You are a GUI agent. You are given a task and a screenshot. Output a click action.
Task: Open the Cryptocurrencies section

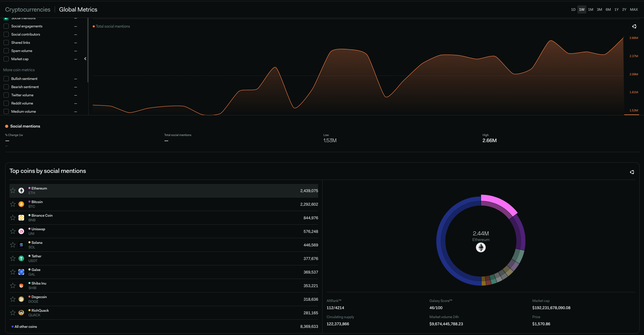click(x=27, y=9)
